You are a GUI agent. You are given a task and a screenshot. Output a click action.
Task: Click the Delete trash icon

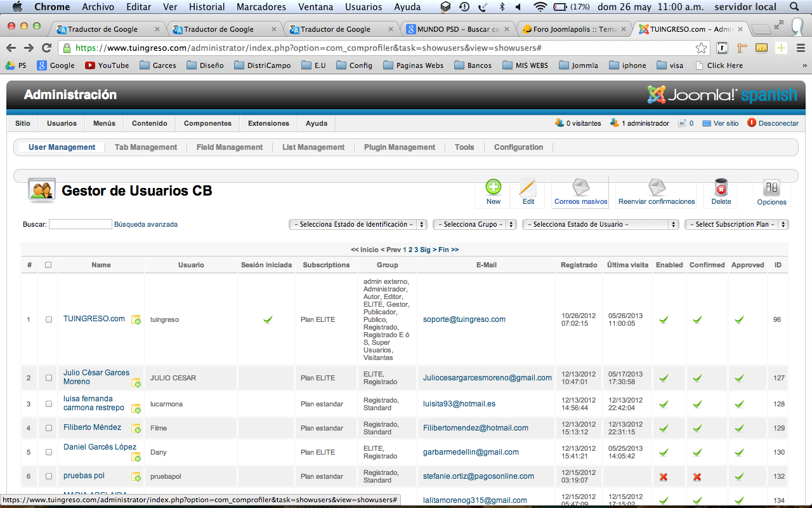tap(721, 187)
